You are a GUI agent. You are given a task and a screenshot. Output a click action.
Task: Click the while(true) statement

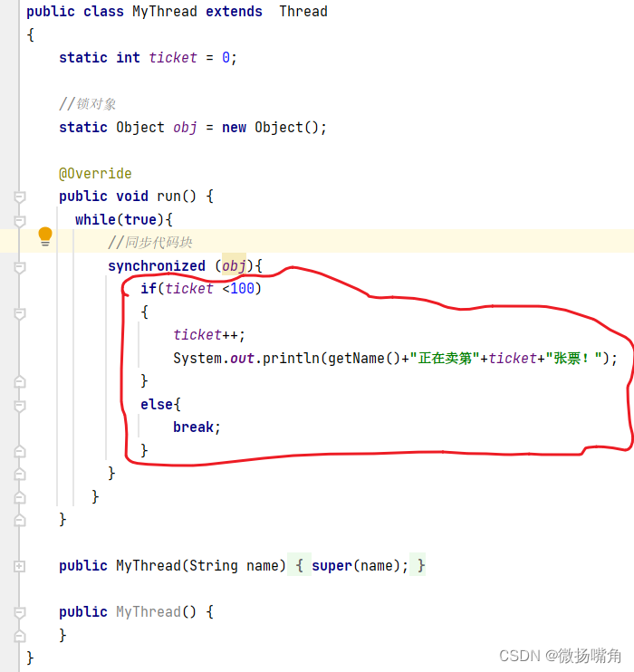coord(120,220)
